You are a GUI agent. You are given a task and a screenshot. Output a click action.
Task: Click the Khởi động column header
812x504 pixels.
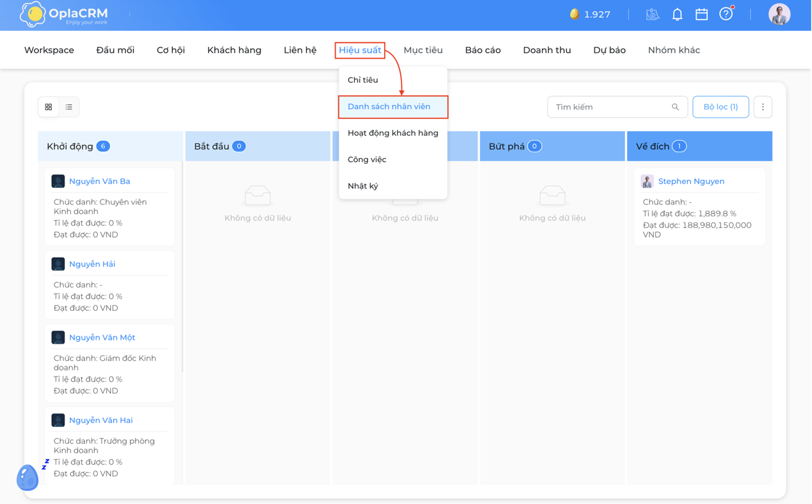[110, 146]
